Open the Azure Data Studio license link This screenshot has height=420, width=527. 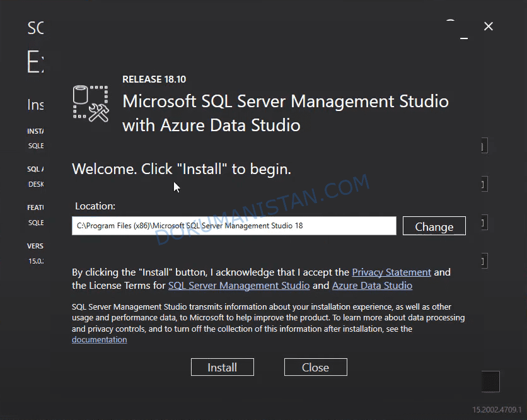(372, 286)
